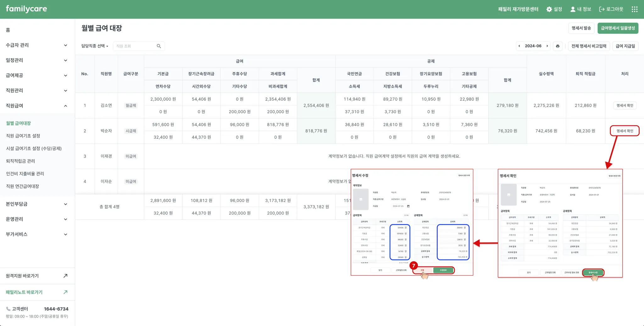644x326 pixels.
Task: Click the 742,456 원 net pay cell
Action: [x=546, y=131]
